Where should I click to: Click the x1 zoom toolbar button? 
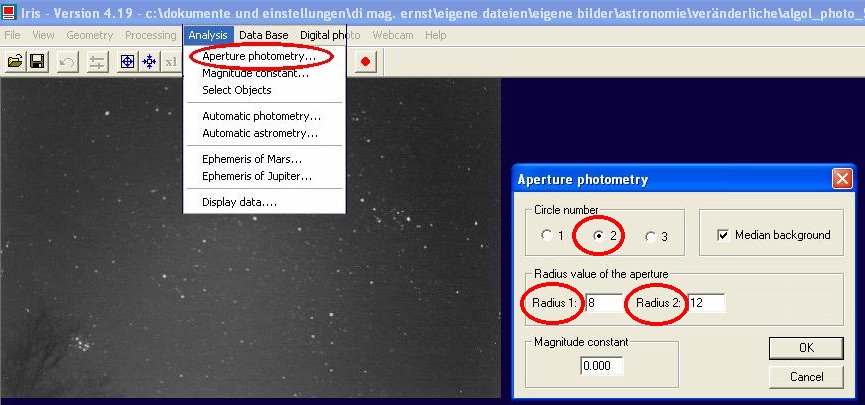(x=172, y=62)
